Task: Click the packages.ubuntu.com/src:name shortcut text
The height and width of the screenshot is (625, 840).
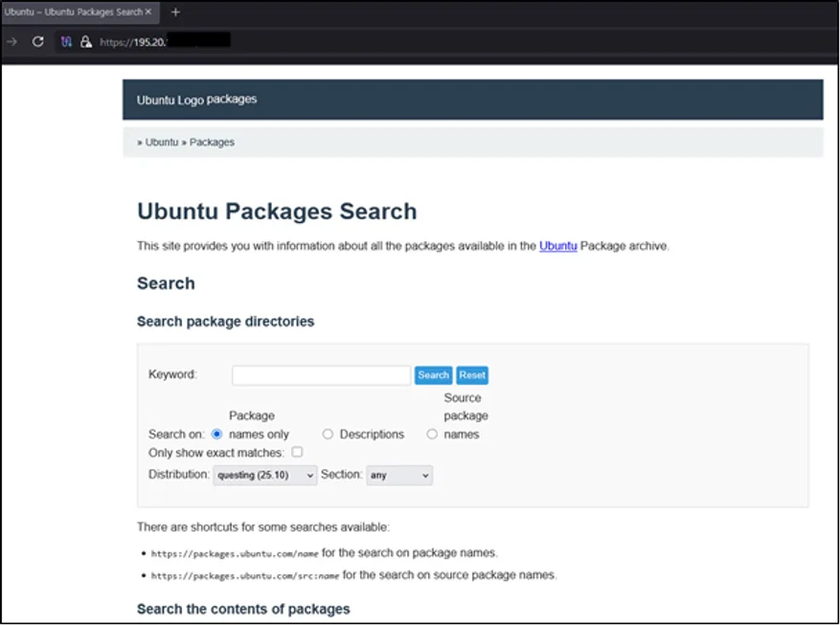Action: coord(245,576)
